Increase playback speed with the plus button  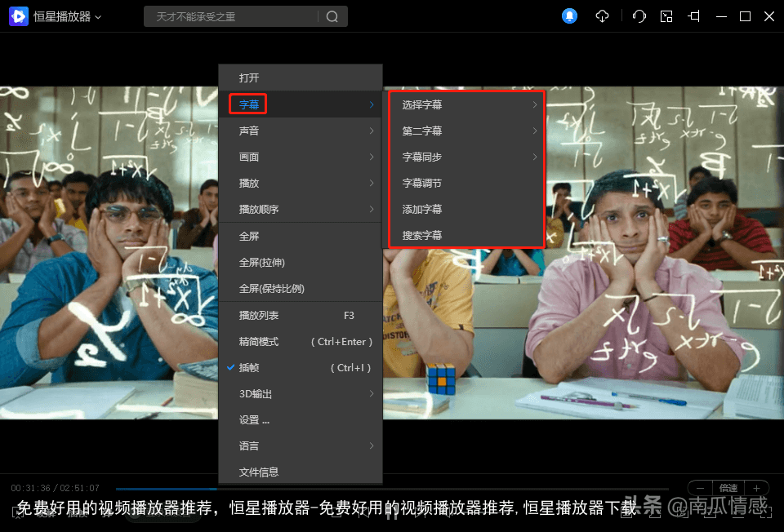756,488
